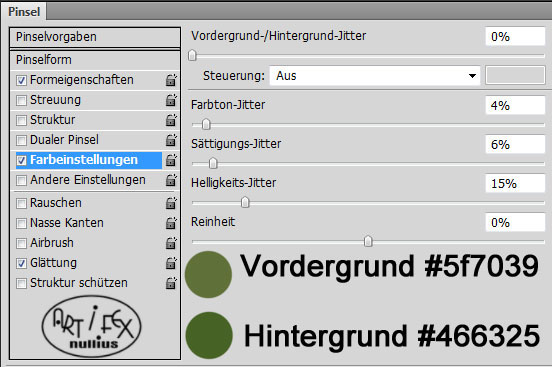Click the Reinheit 0% value field
552x367 pixels.
[515, 223]
